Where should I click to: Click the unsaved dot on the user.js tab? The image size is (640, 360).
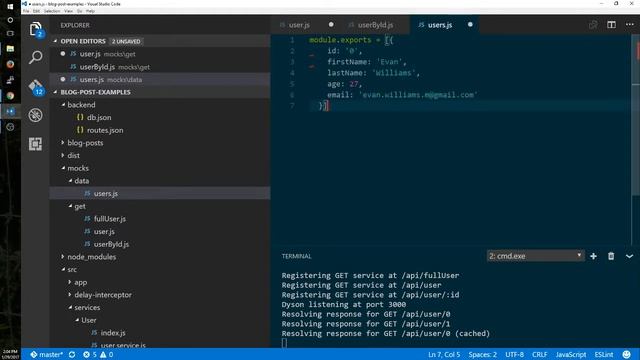coord(331,24)
